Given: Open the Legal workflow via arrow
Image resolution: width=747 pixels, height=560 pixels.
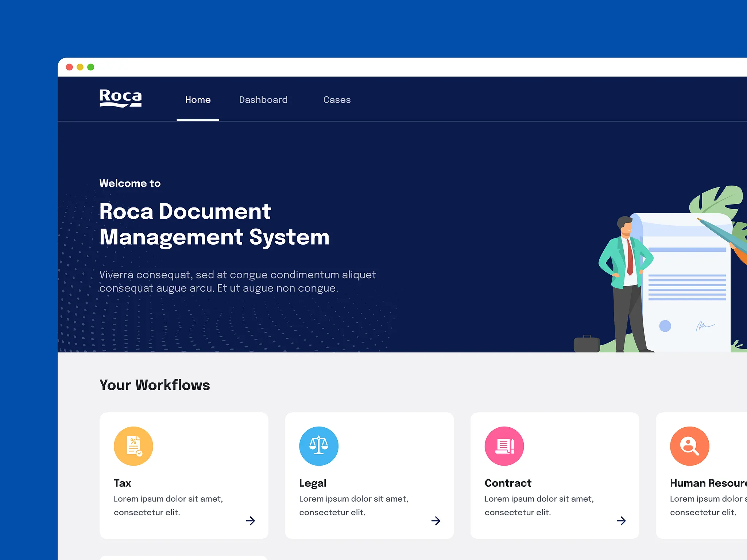Looking at the screenshot, I should pos(436,521).
